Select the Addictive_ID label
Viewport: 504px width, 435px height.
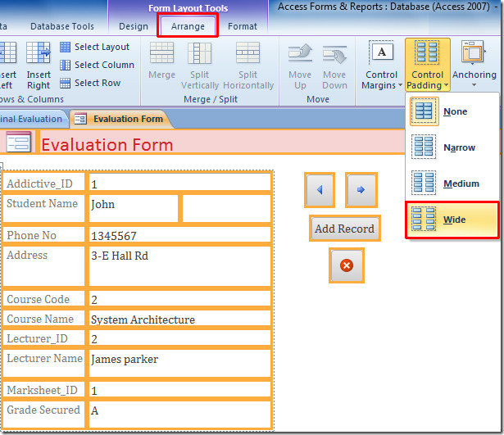pyautogui.click(x=43, y=183)
